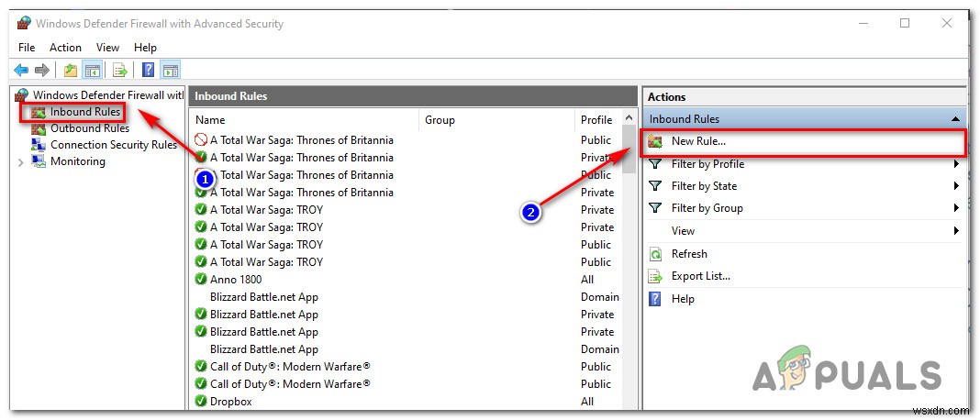Toggle the Show/Hide Console Tree button
Image resolution: width=980 pixels, height=420 pixels.
coord(93,70)
